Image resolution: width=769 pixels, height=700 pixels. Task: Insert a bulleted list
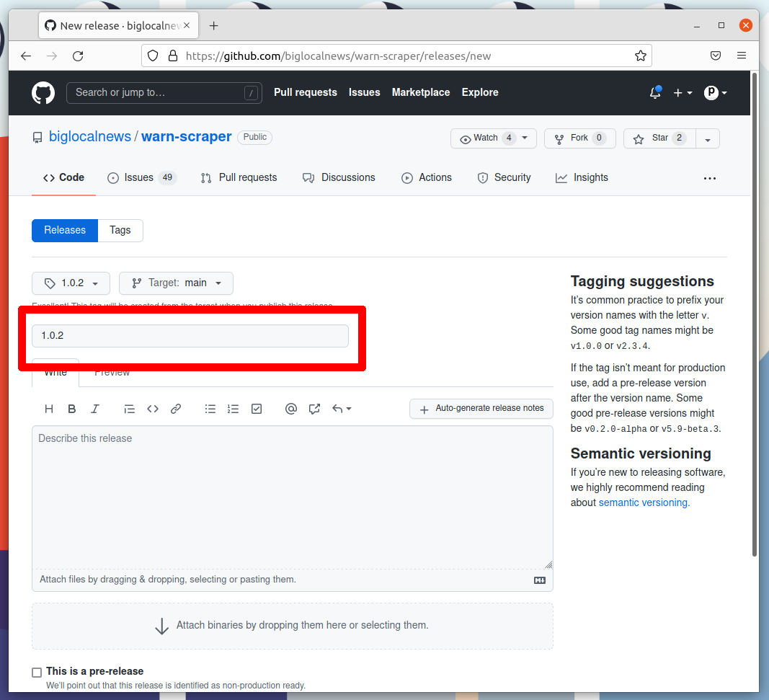pos(210,409)
